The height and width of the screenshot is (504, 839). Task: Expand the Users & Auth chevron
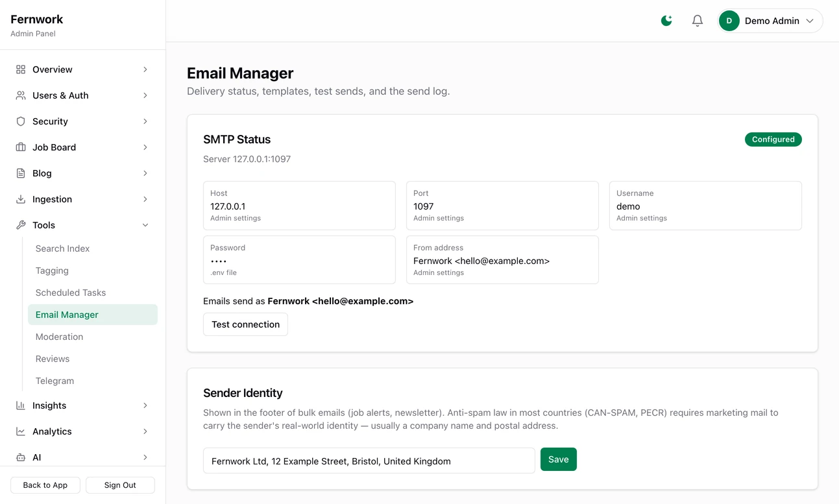pyautogui.click(x=145, y=95)
